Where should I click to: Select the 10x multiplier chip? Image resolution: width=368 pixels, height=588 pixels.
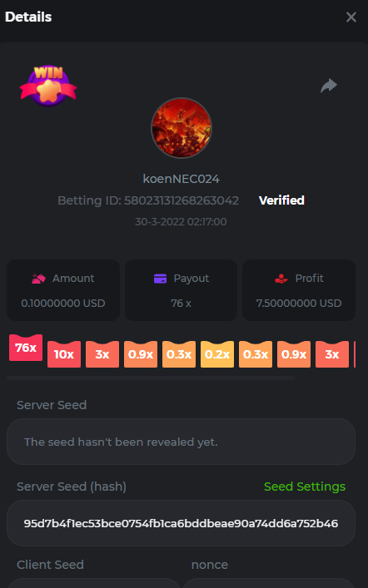point(64,354)
